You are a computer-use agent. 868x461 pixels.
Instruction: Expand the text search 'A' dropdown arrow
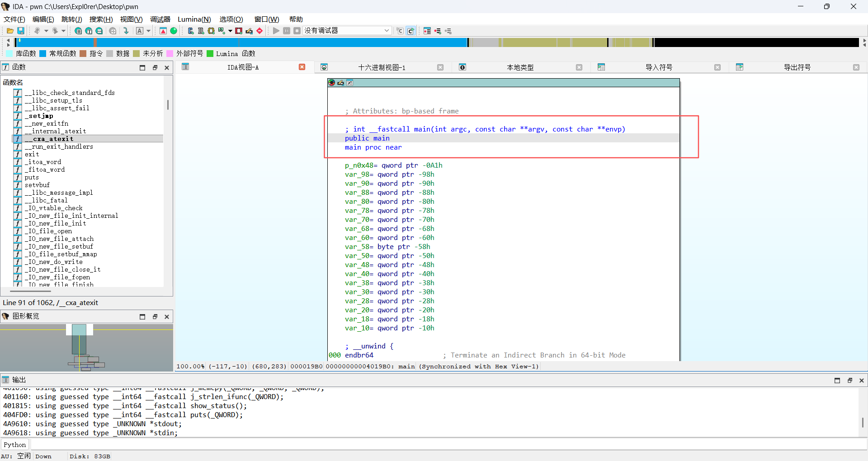(148, 31)
